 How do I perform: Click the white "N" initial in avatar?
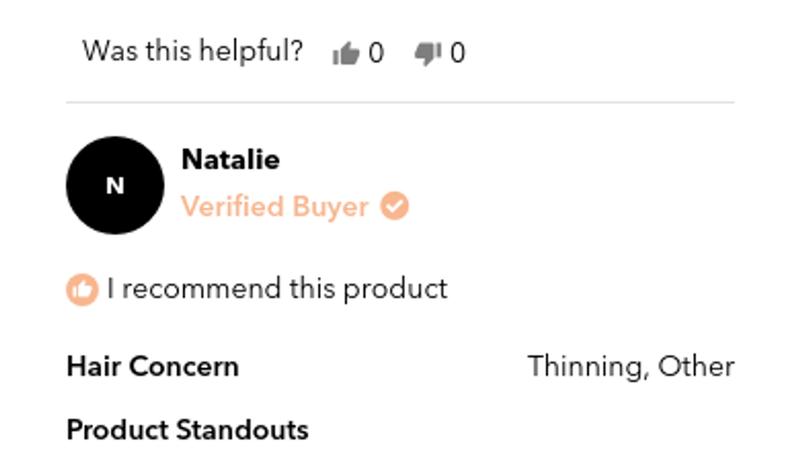[x=115, y=186]
